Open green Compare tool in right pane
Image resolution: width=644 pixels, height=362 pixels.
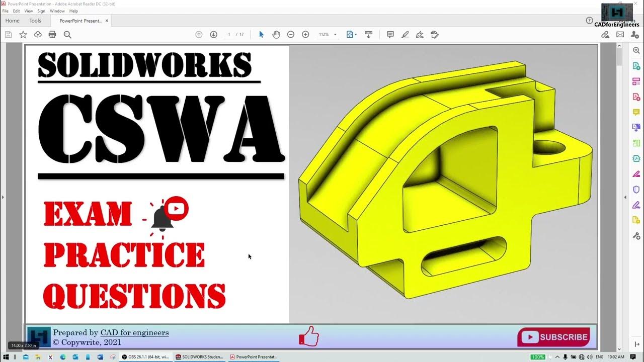click(636, 143)
